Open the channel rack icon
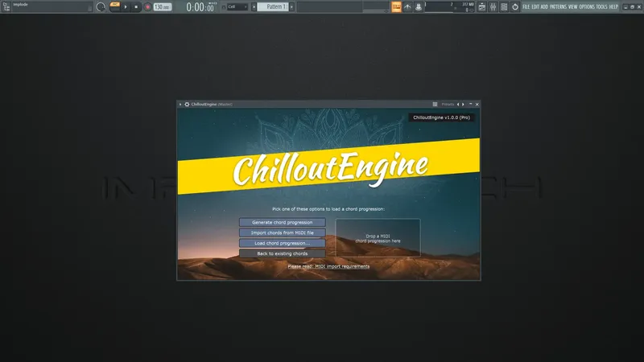Screen dimensions: 644x362 pyautogui.click(x=504, y=7)
